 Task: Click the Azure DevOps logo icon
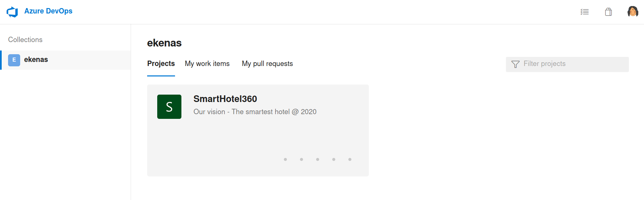point(12,12)
